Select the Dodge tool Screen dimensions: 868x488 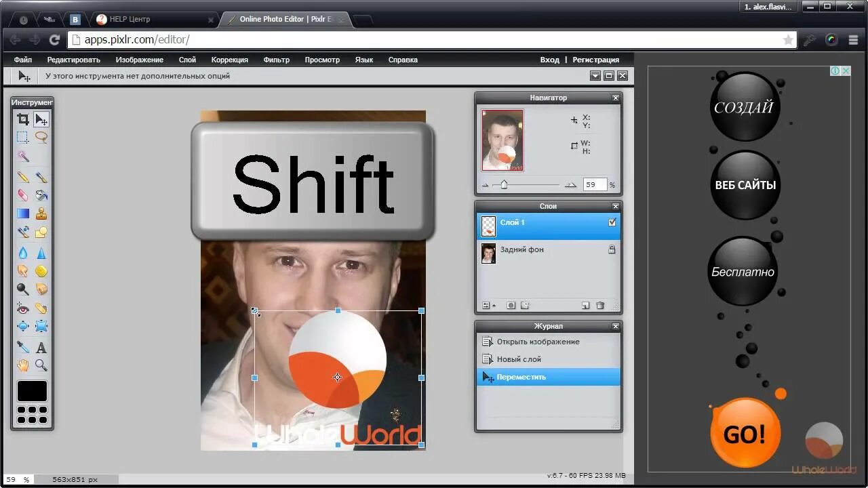(23, 289)
